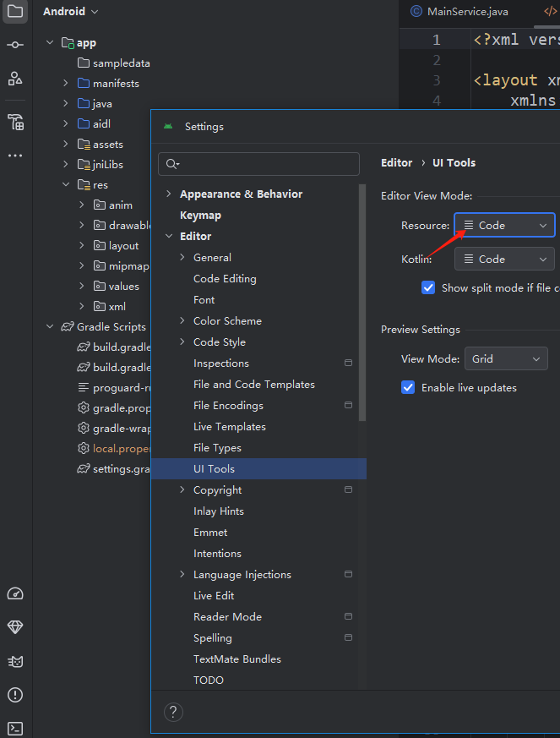560x738 pixels.
Task: Click the project-level icon beside Language Injections
Action: tap(348, 574)
